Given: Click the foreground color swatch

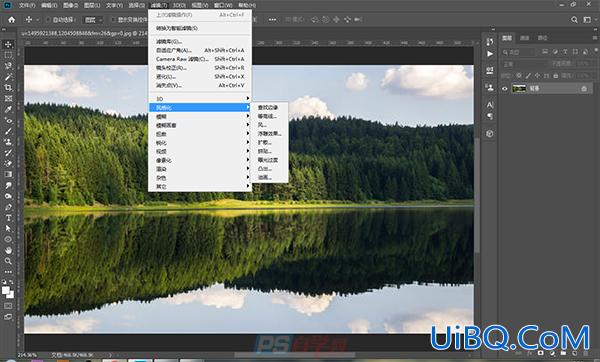Looking at the screenshot, I should [6, 290].
